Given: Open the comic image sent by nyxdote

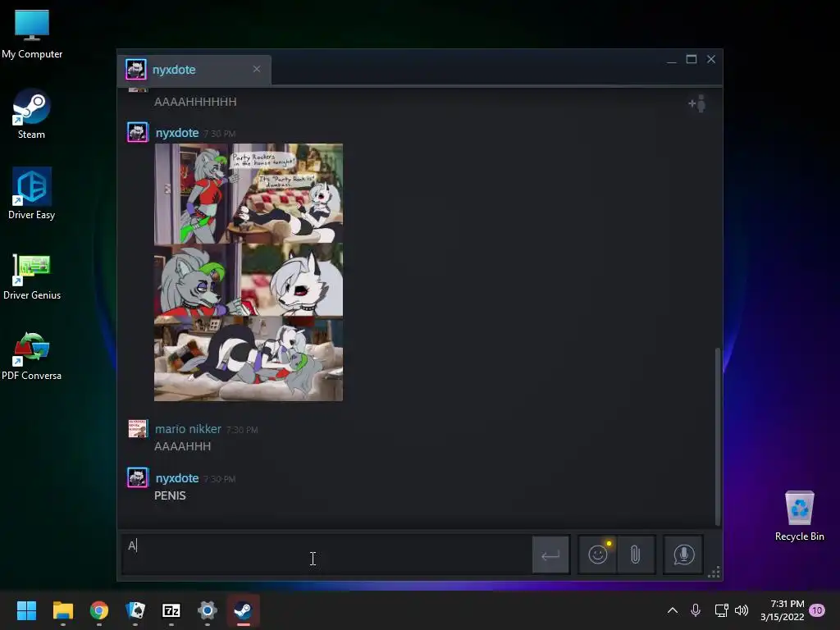Looking at the screenshot, I should 249,272.
